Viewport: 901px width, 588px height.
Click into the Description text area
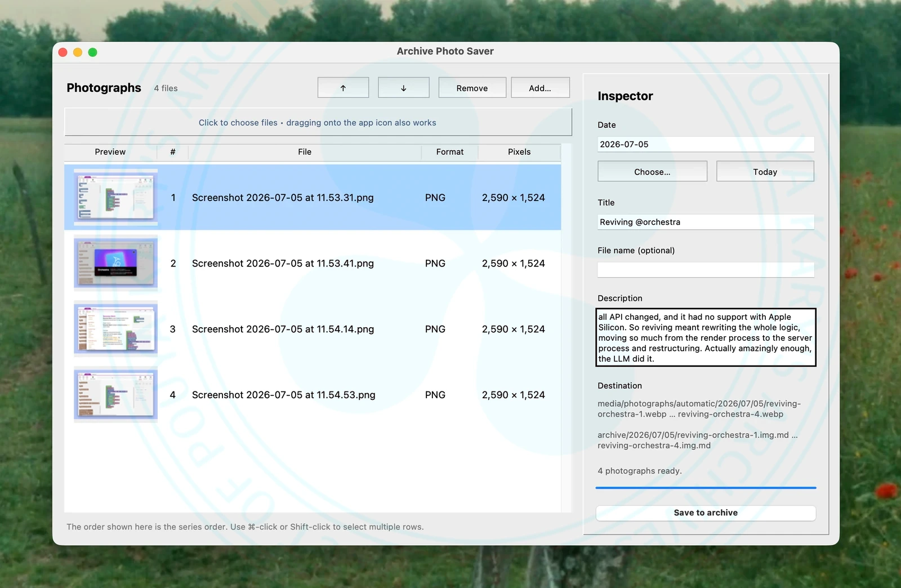click(x=706, y=337)
